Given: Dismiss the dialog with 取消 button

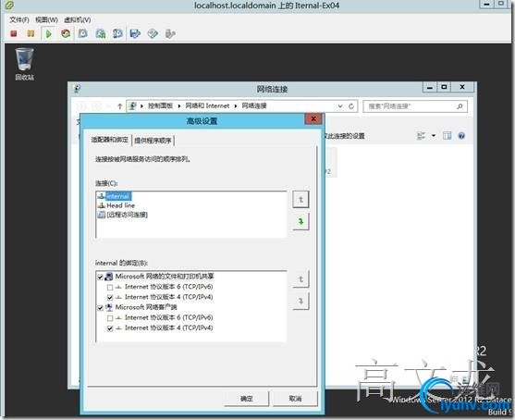Looking at the screenshot, I should click(x=295, y=399).
